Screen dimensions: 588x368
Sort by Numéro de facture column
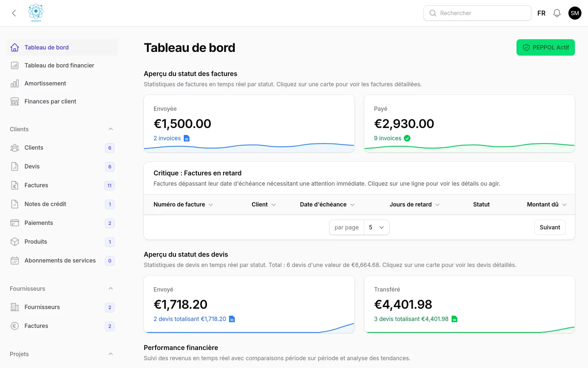pos(183,204)
